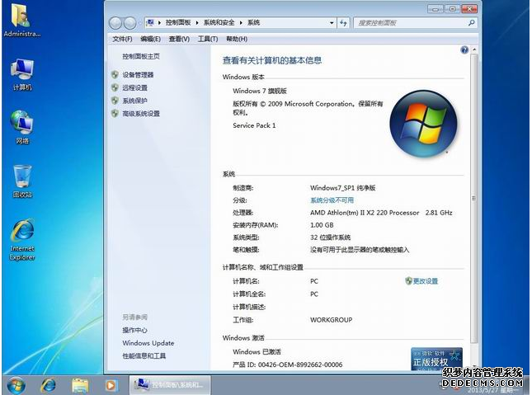Open 设备管理器 link

tap(138, 75)
